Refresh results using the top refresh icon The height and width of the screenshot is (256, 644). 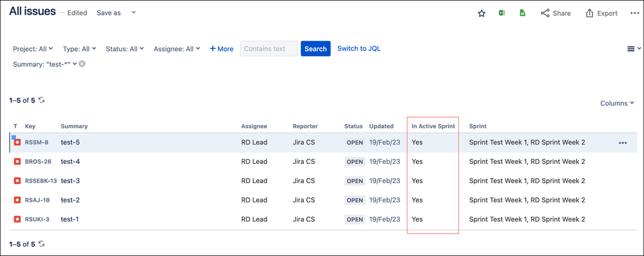41,100
